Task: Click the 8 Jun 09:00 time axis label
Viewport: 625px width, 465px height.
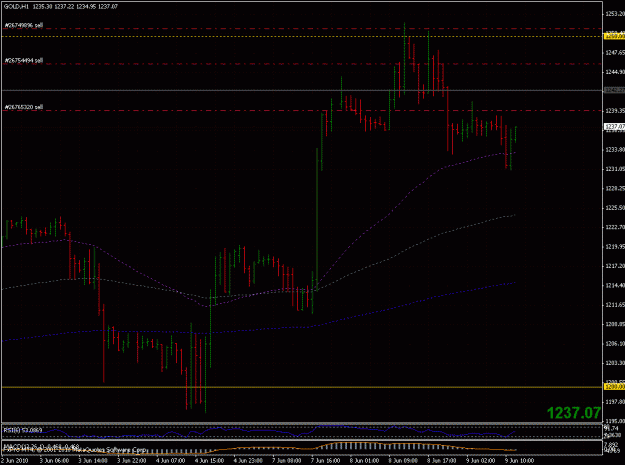Action: tap(404, 461)
